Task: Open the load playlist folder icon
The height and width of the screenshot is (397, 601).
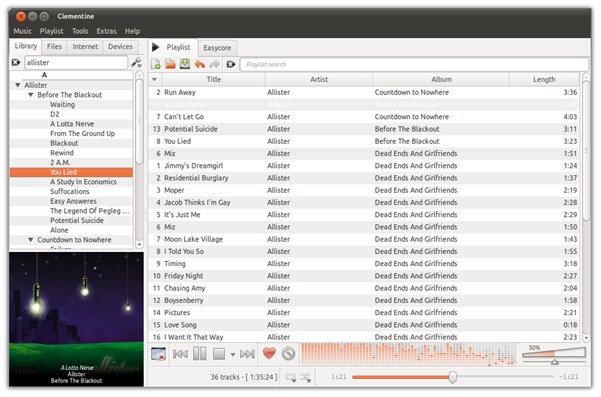Action: [x=170, y=64]
